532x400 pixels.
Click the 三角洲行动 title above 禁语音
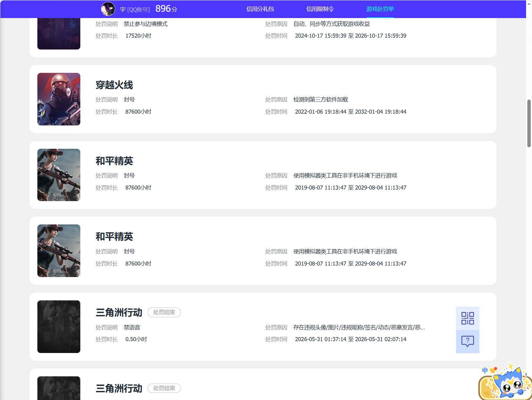click(119, 312)
